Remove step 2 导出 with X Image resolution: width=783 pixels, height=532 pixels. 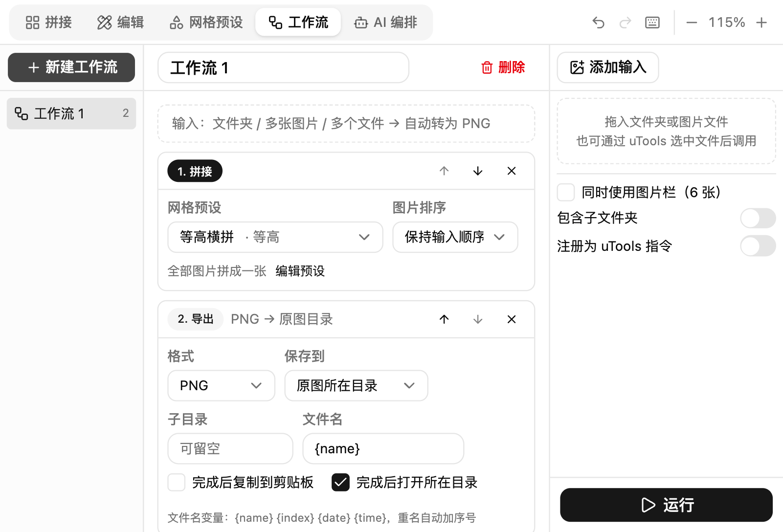(x=512, y=319)
